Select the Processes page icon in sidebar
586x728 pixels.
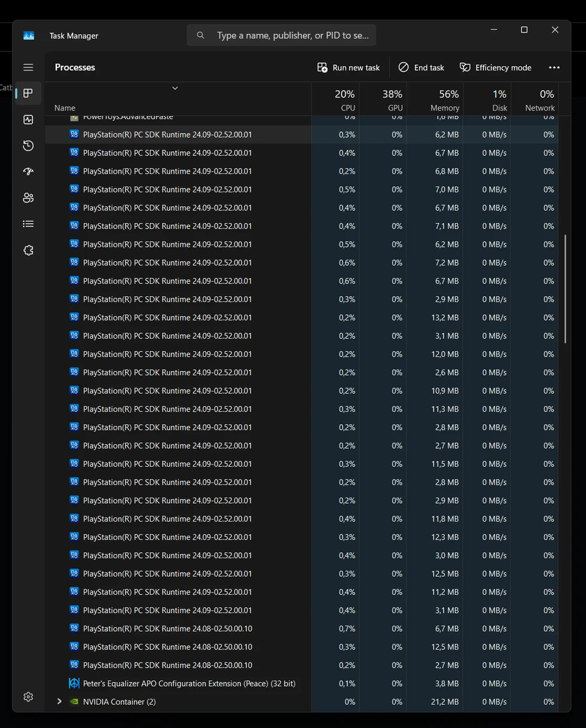[28, 93]
